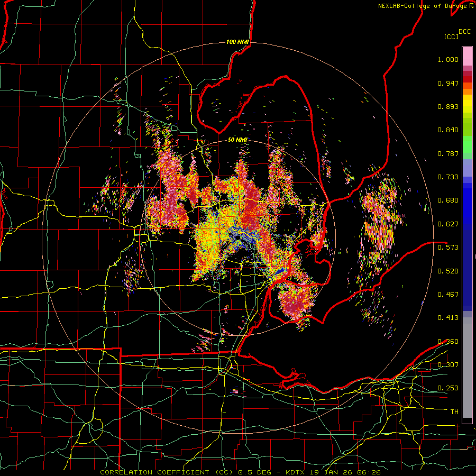Viewport: 476px width, 476px height.
Task: Click the 0.893 scale value
Action: (x=448, y=106)
